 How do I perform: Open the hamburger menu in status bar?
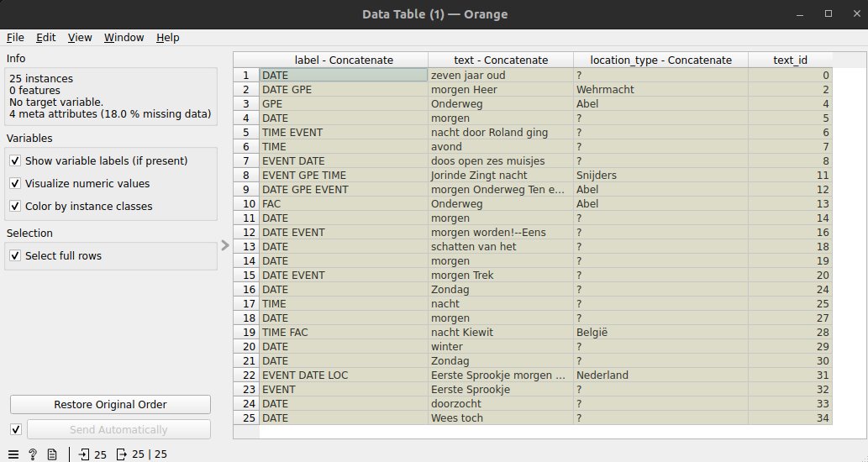pos(13,454)
